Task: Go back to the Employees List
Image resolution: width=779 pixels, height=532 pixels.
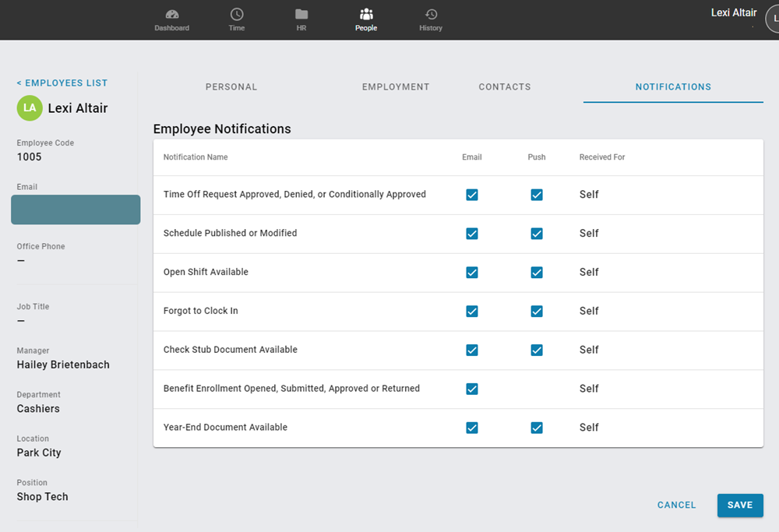Action: 62,83
